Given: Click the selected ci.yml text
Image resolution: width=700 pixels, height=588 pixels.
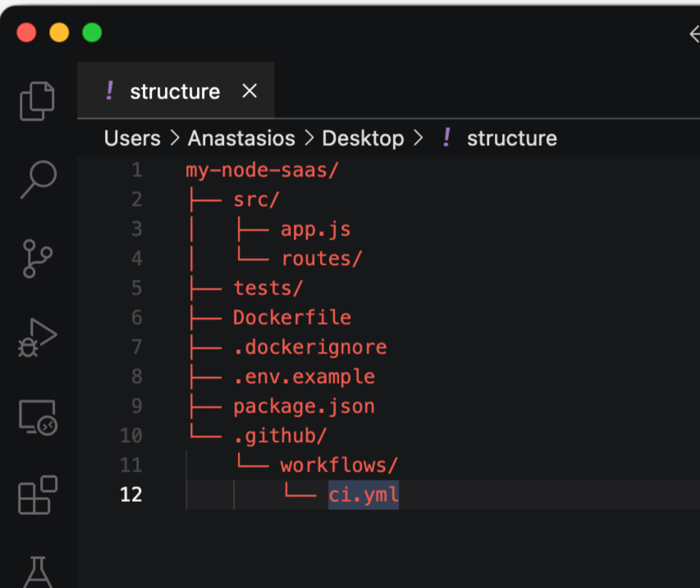Looking at the screenshot, I should pos(364,495).
